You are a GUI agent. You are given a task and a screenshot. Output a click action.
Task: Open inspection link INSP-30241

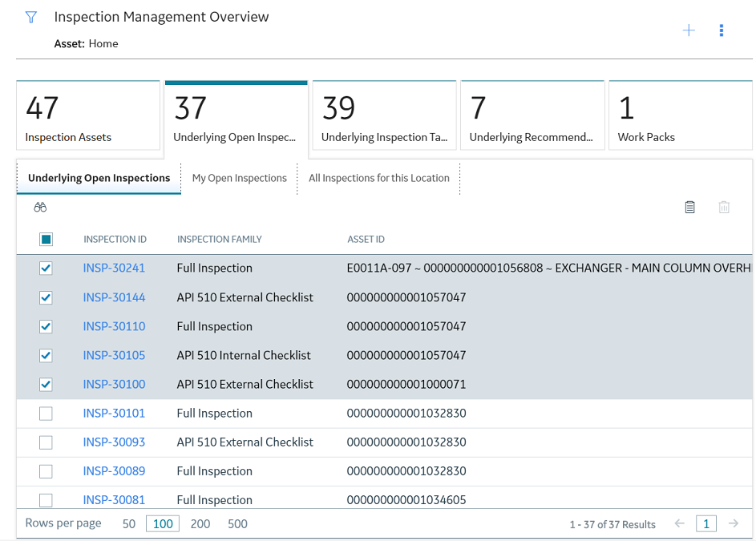tap(114, 268)
